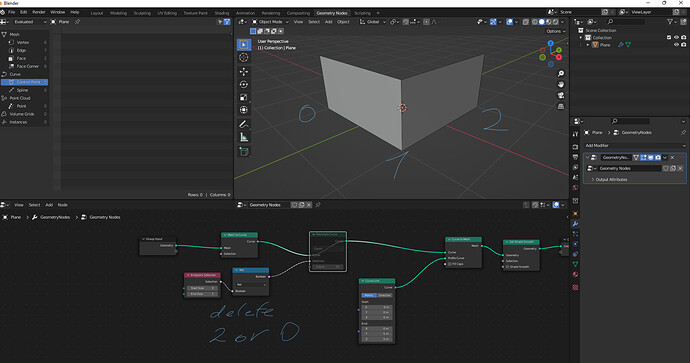Exclude the Collection via its checkbox
Image resolution: width=690 pixels, height=363 pixels.
669,38
